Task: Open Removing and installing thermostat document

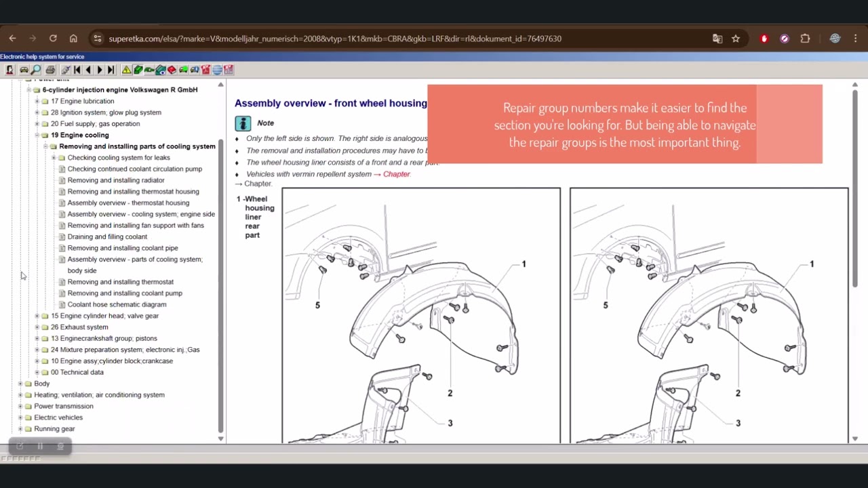Action: tap(121, 282)
